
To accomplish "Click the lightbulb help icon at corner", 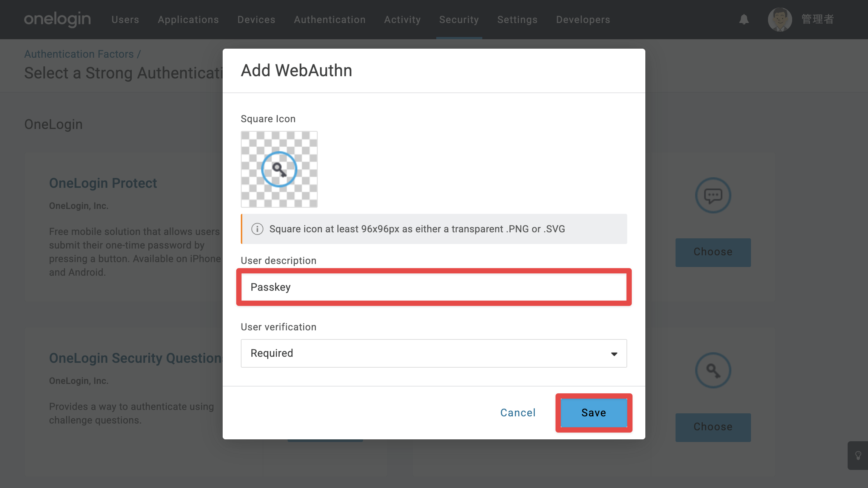I will (x=858, y=456).
